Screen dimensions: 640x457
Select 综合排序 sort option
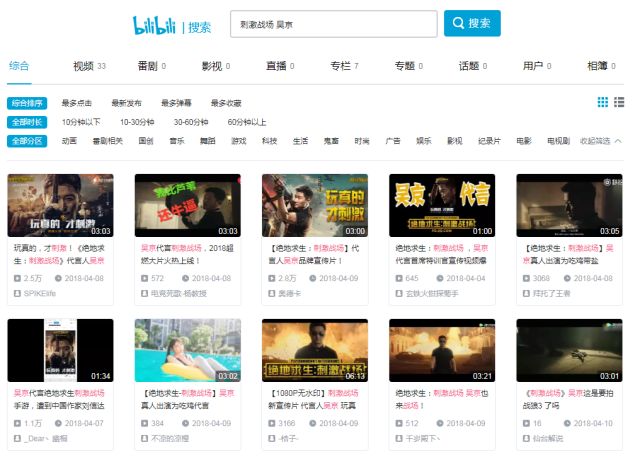click(x=27, y=103)
